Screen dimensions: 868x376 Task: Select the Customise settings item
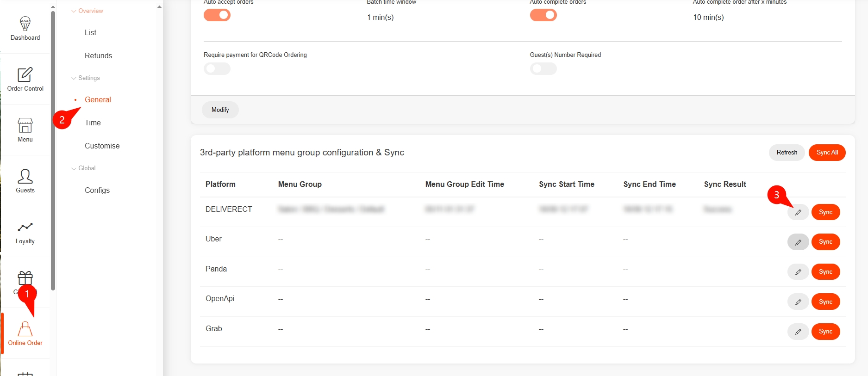point(102,146)
